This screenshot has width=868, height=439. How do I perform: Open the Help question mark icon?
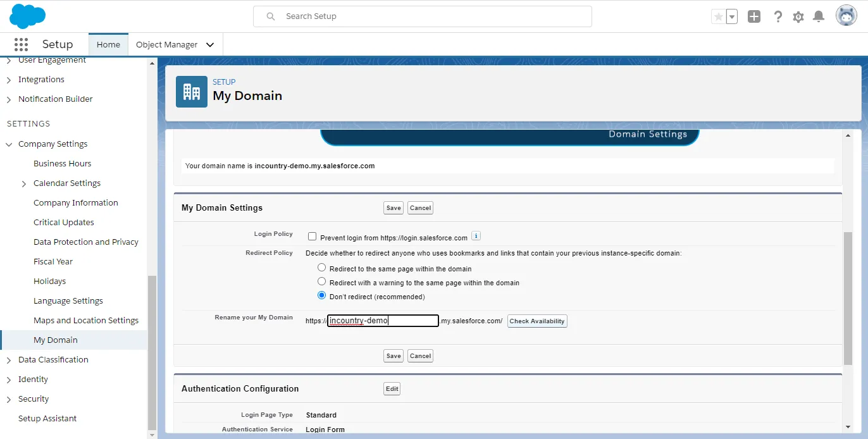(778, 16)
